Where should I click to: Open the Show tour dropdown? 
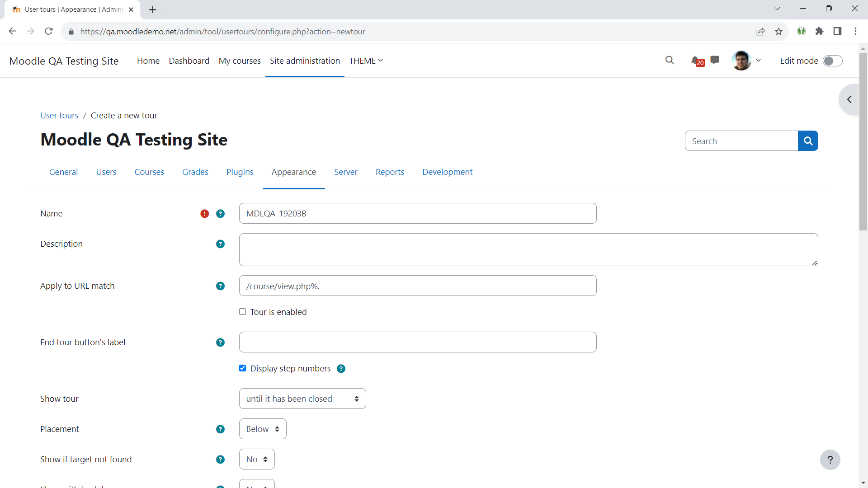coord(302,399)
